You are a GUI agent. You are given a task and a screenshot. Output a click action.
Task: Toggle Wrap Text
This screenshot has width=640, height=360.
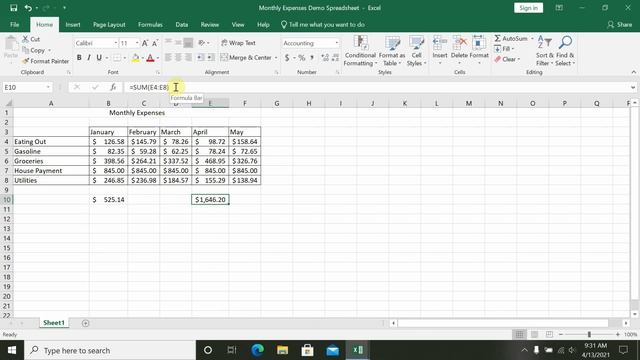238,43
